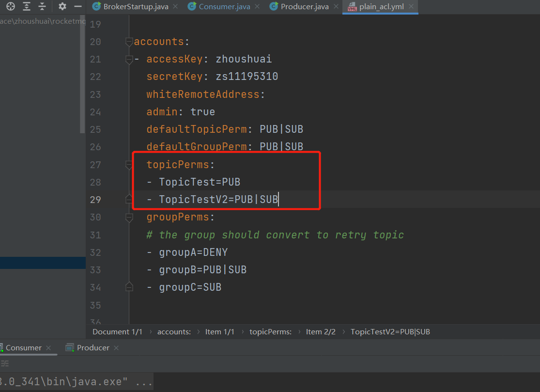Click the Java class icon on Producer.java tab
Image resolution: width=540 pixels, height=392 pixels.
pyautogui.click(x=274, y=7)
